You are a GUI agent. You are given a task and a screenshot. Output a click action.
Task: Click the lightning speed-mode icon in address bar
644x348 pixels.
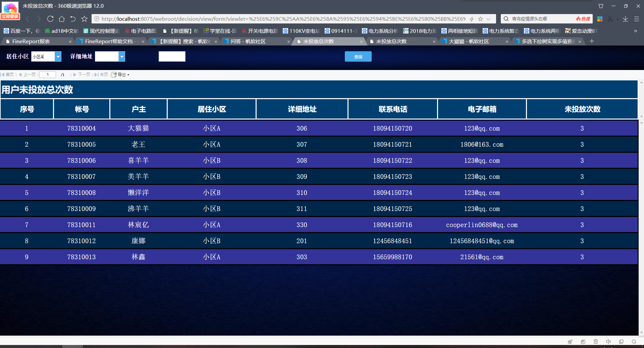(x=472, y=19)
